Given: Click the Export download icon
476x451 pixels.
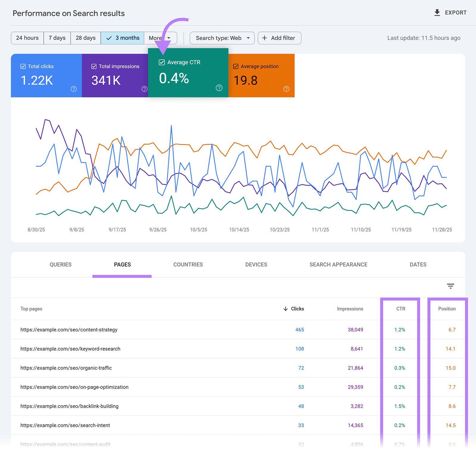Looking at the screenshot, I should [x=437, y=12].
